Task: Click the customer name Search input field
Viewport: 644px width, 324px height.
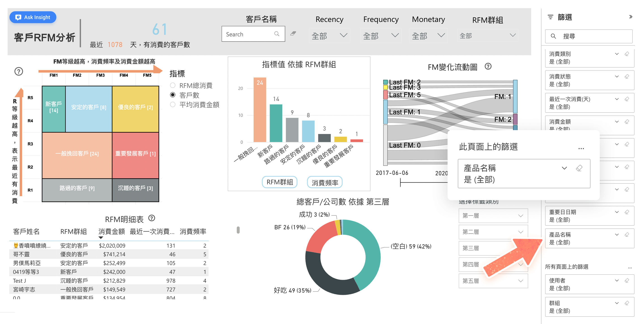Action: click(253, 34)
